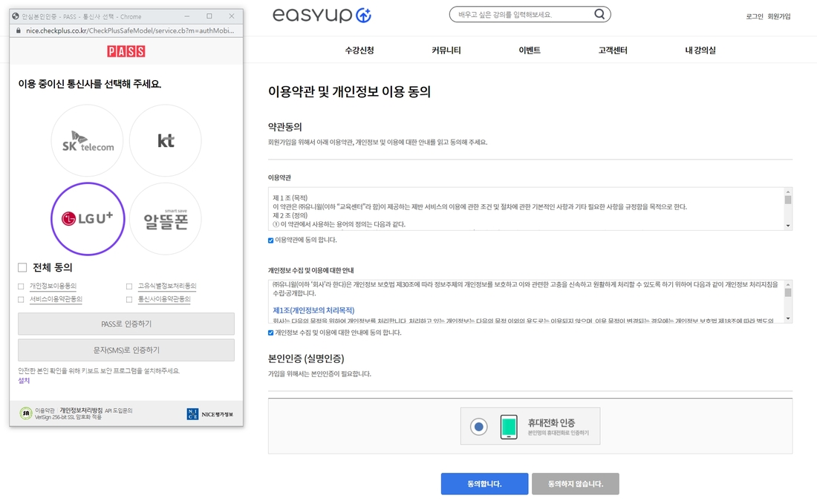Click 개인정보 box scroll-up arrow

788,284
